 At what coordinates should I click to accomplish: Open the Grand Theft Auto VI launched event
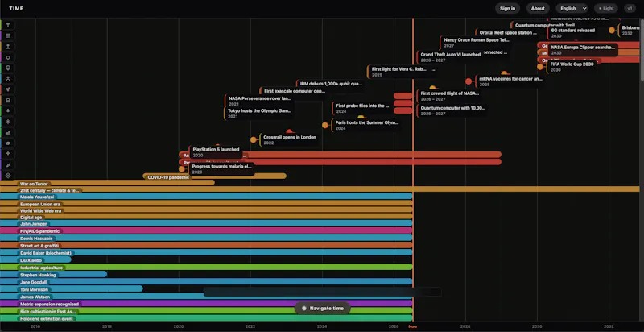(x=450, y=56)
